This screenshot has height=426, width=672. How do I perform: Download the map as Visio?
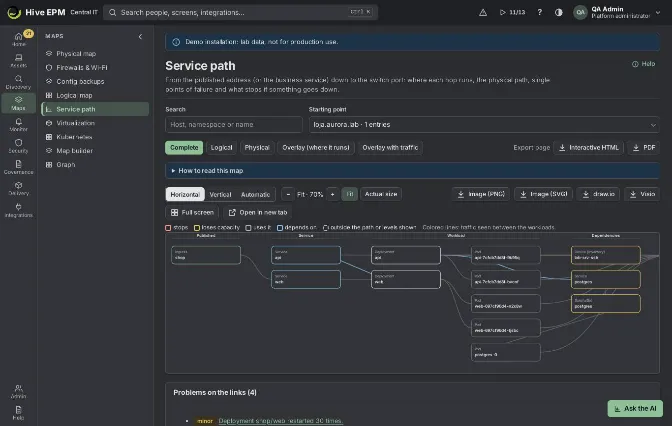[x=642, y=194]
